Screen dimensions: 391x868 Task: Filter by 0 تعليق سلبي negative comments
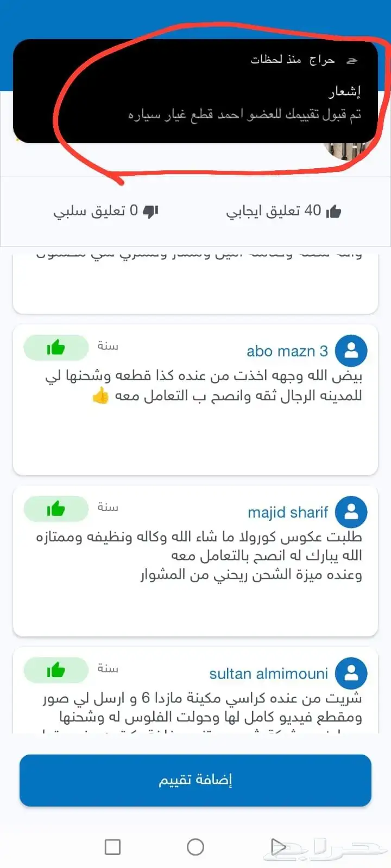pyautogui.click(x=106, y=211)
